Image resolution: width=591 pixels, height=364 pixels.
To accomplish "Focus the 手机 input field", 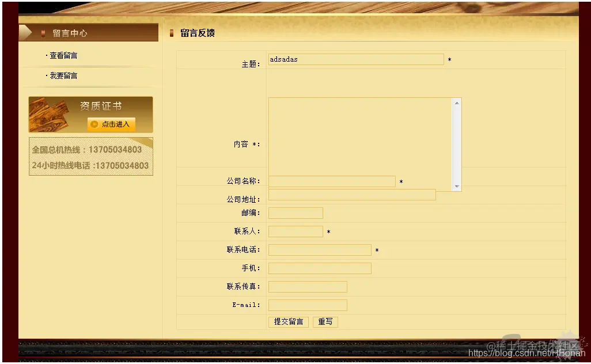I will tap(320, 268).
